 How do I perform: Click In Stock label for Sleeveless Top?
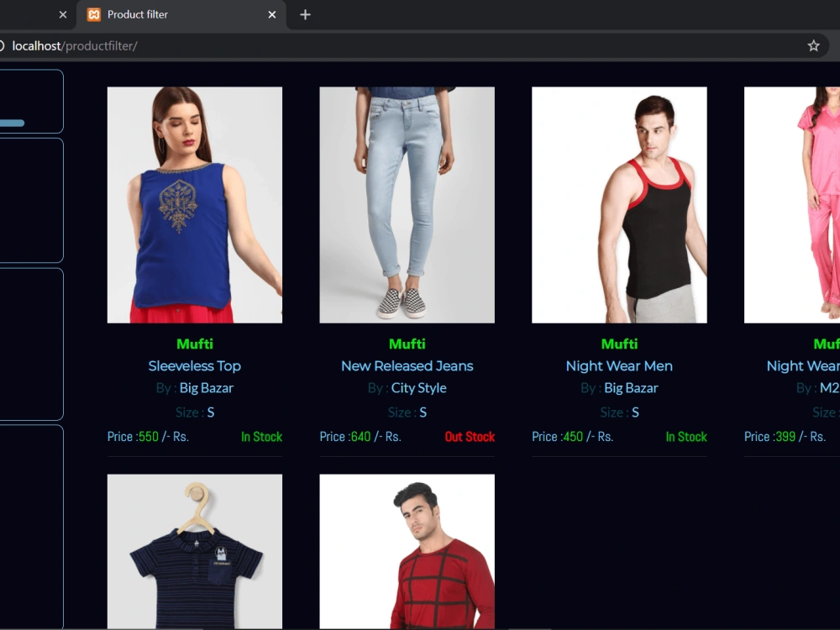(261, 437)
